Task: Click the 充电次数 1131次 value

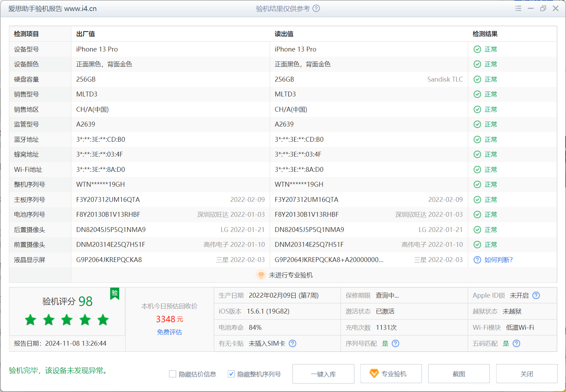Action: [386, 328]
